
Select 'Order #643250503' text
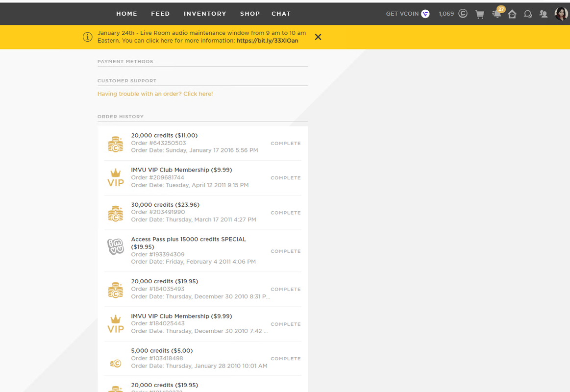(158, 143)
